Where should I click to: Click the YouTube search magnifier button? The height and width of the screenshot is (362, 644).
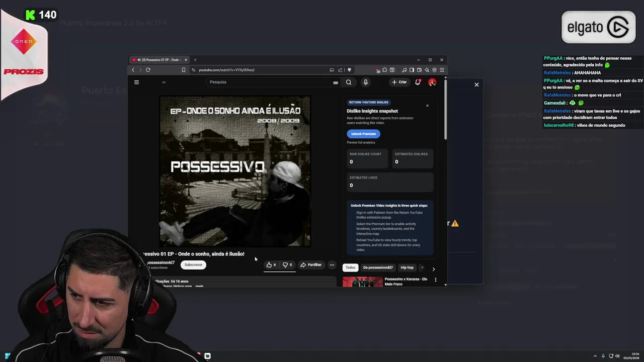349,82
